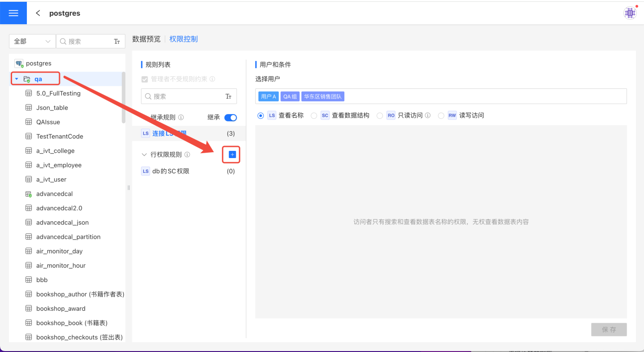Screen dimensions: 644x352
Task: Click the table icon for advancedcal
Action: point(29,194)
